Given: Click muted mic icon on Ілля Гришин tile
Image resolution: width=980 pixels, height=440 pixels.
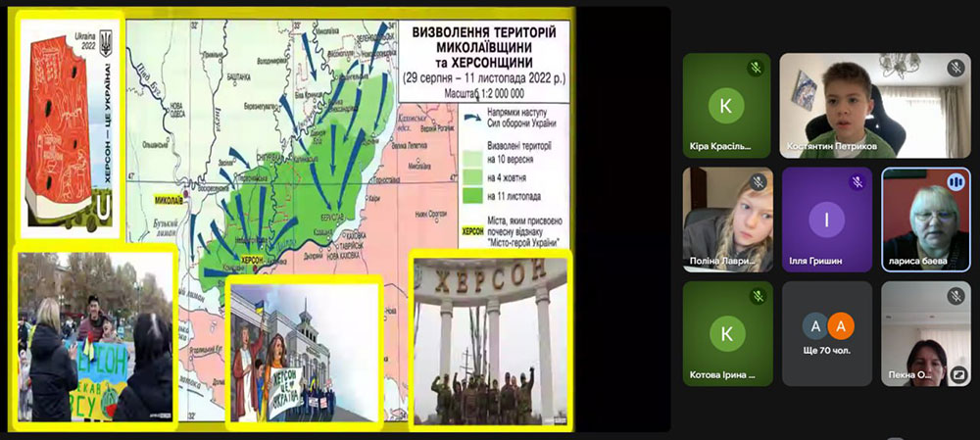Looking at the screenshot, I should coord(856,183).
